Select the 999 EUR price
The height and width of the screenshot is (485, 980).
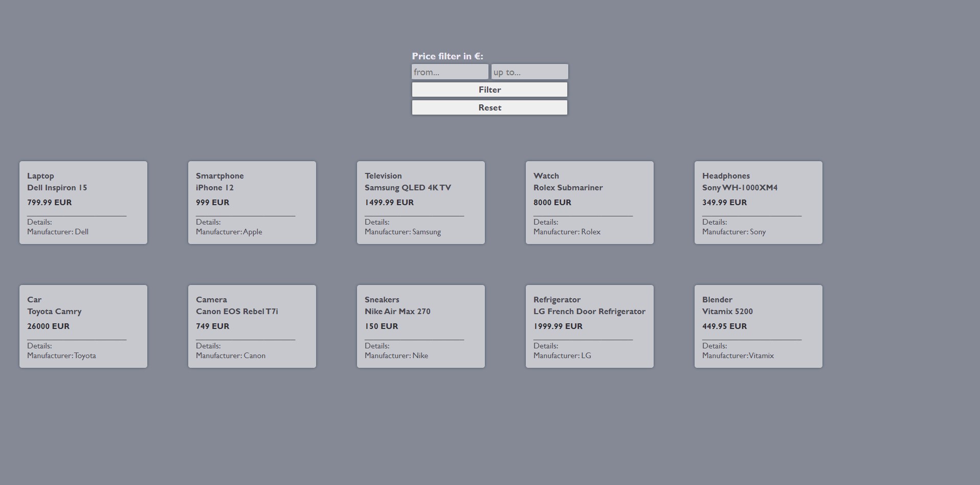(x=213, y=203)
